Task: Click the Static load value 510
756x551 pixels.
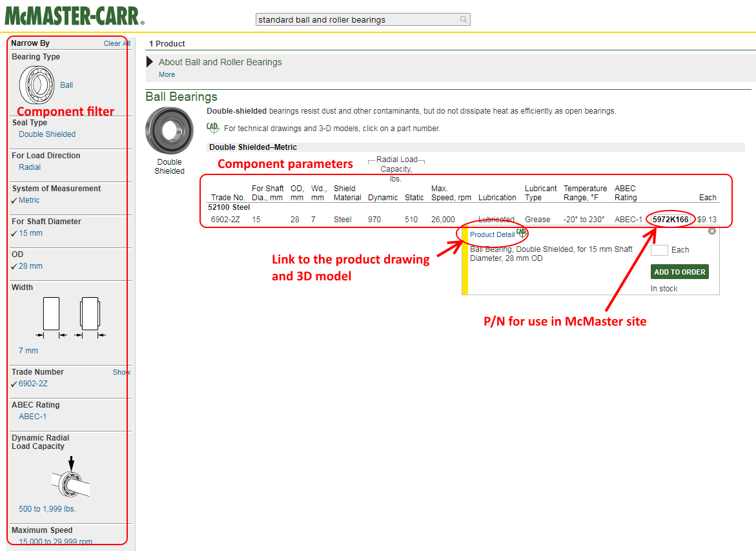Action: coord(411,220)
